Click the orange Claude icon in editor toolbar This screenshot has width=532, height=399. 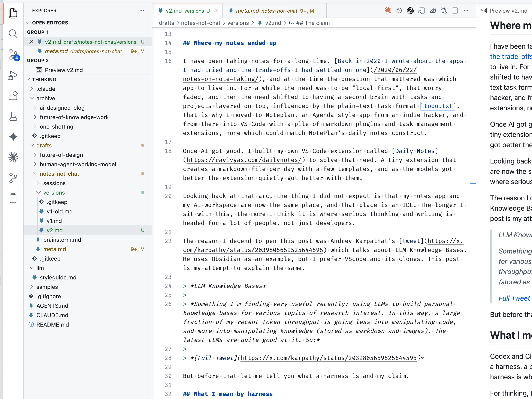(x=388, y=10)
